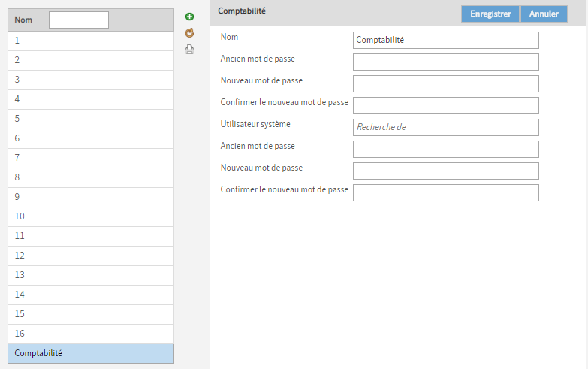Click the first Ancien mot de passe field

446,62
